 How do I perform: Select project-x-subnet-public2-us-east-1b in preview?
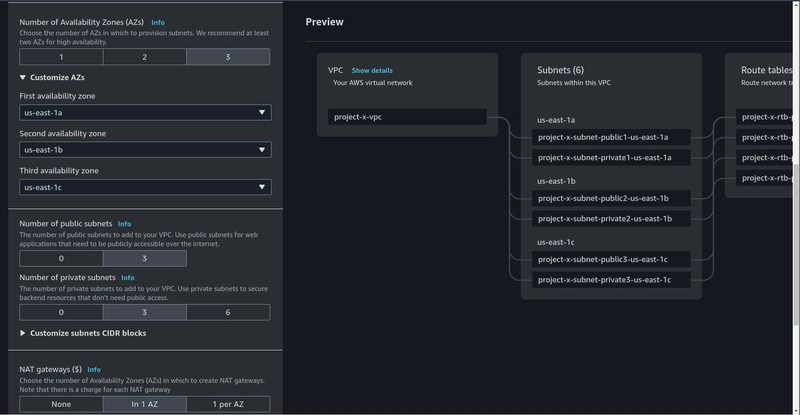(611, 198)
